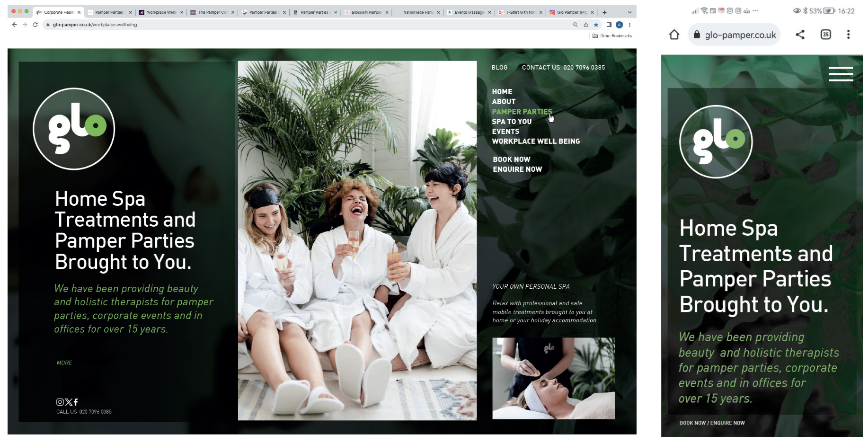The height and width of the screenshot is (443, 868).
Task: Click the glo logo on the desktop site
Action: (x=74, y=129)
